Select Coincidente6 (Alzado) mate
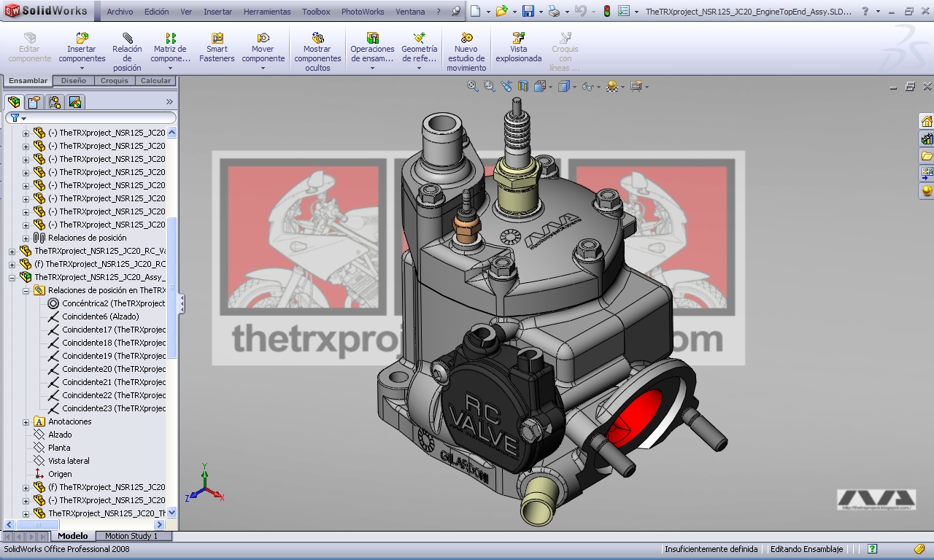 point(93,316)
